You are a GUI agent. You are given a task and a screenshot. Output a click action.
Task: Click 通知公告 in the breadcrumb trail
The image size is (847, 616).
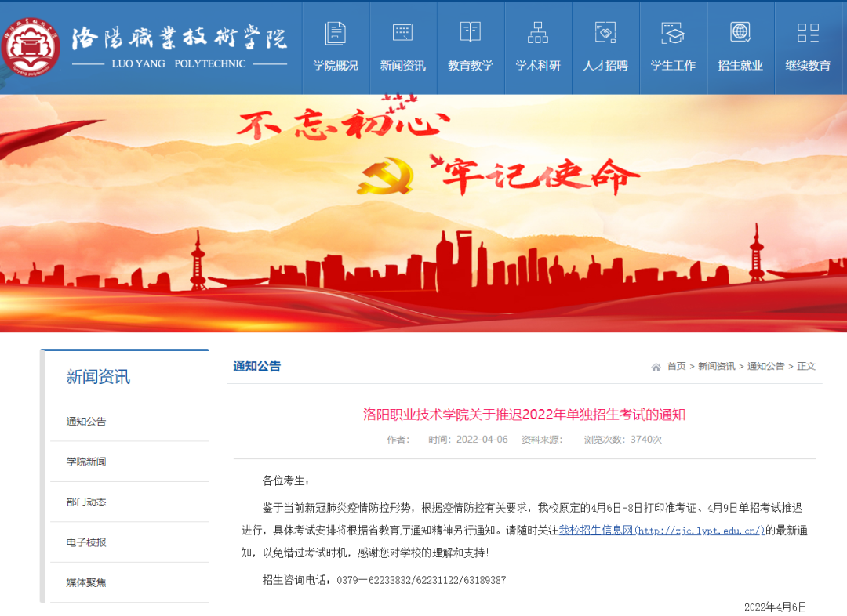point(765,367)
